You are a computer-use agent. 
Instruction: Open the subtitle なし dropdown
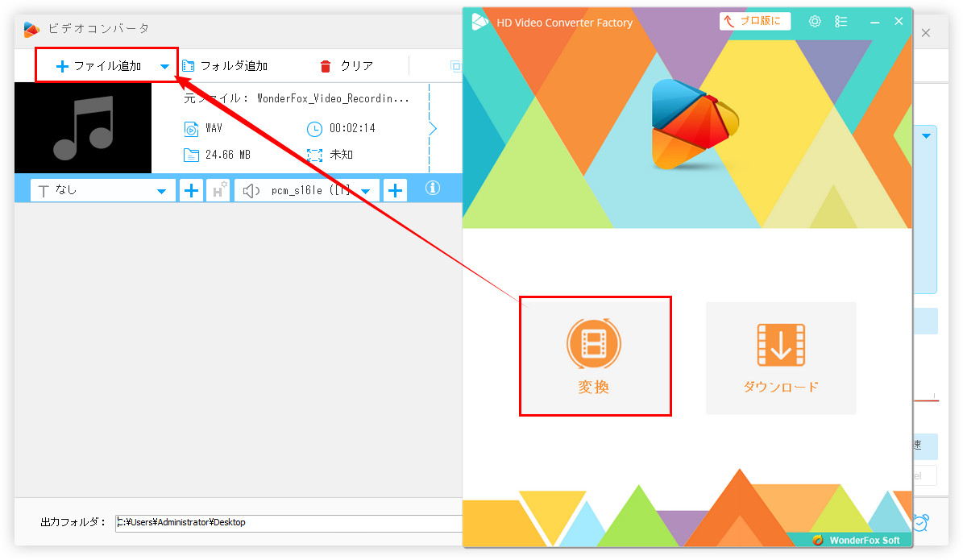point(103,190)
